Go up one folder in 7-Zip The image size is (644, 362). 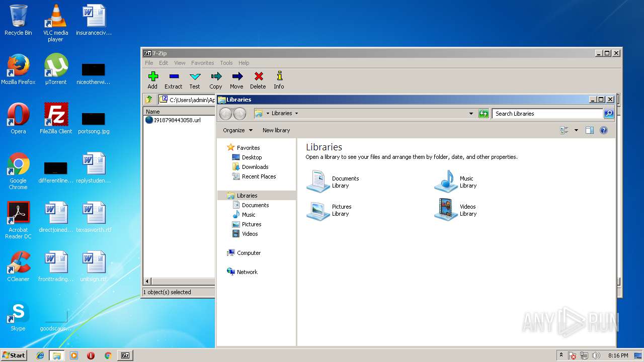click(x=149, y=100)
